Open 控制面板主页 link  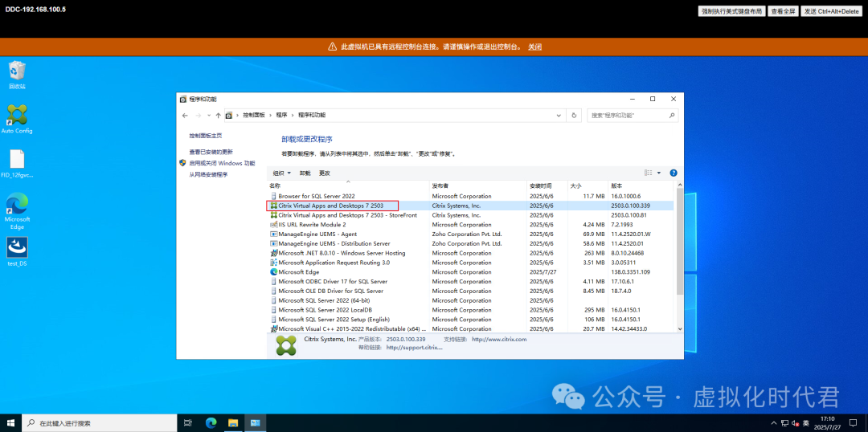(x=206, y=136)
